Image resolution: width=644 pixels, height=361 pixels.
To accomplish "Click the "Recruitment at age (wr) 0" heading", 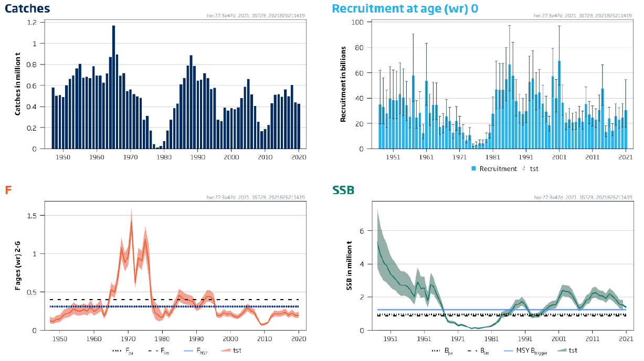I will pos(405,9).
